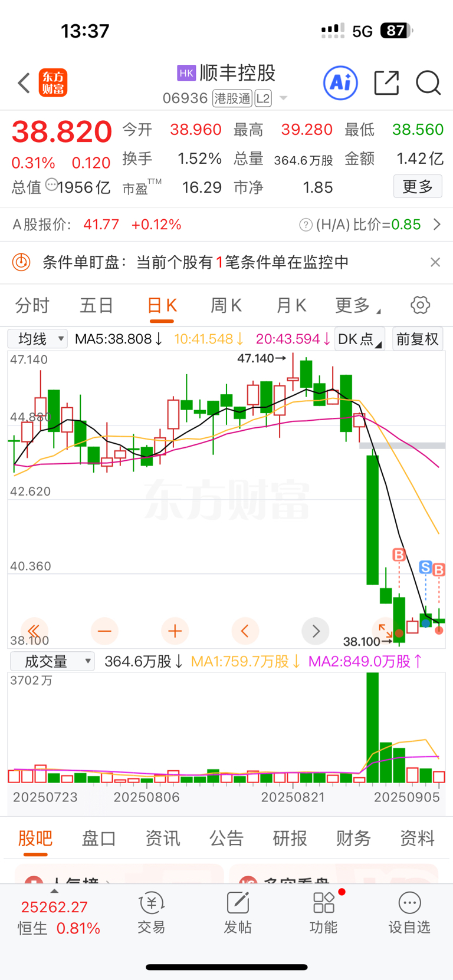Open the 成交量 indicator dropdown
Image resolution: width=453 pixels, height=980 pixels.
(52, 661)
